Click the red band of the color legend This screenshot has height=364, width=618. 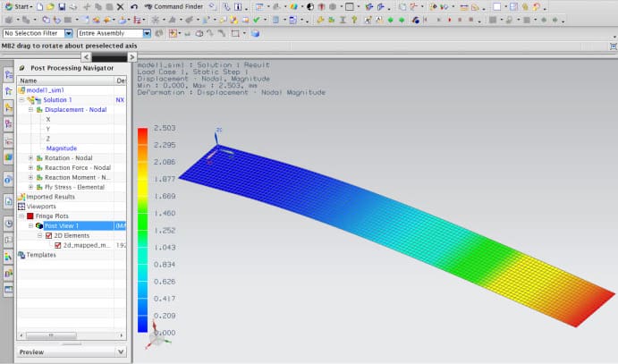point(142,136)
